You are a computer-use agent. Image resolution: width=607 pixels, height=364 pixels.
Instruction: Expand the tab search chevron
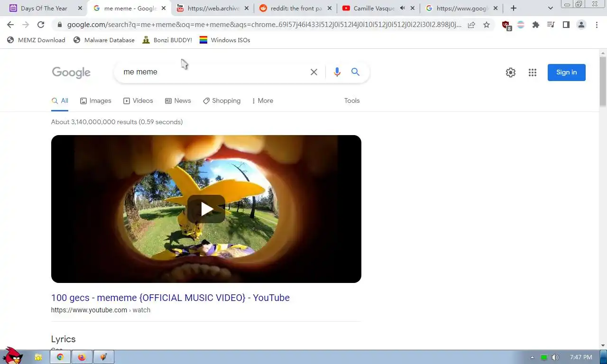click(x=551, y=8)
